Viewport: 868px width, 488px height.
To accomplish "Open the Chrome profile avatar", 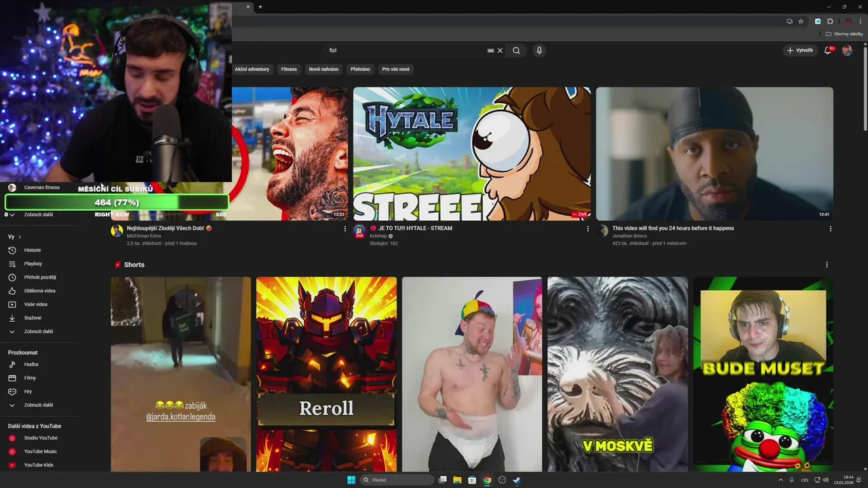I will (x=848, y=21).
